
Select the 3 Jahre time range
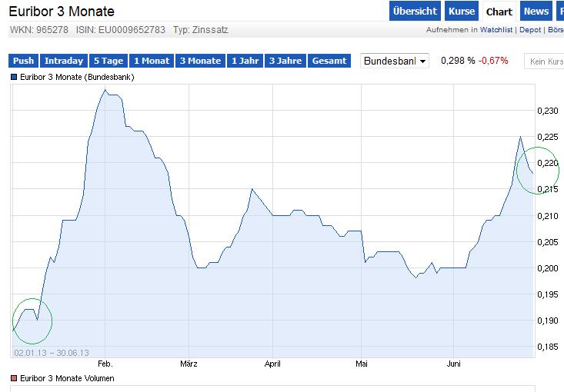(x=285, y=61)
